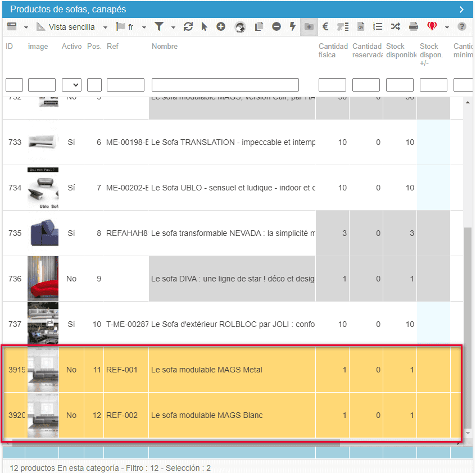Expand panel with header chevron arrow
Screen dimensions: 476x473
(461, 10)
